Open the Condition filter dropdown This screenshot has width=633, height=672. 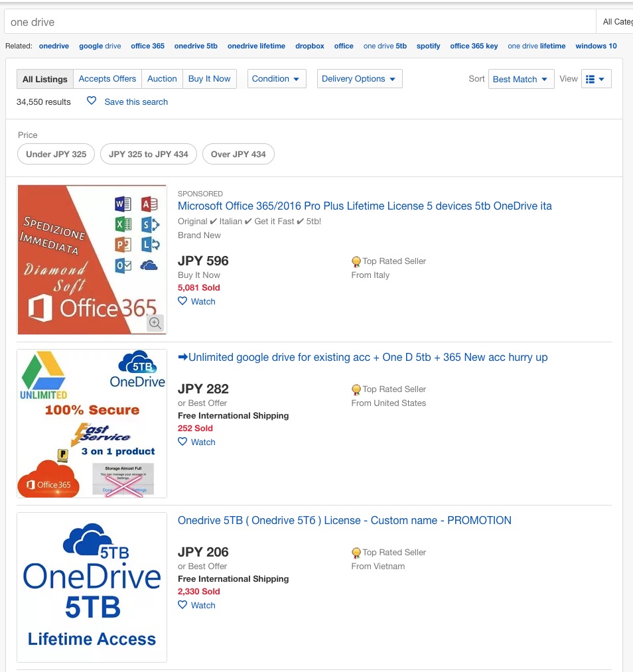(x=277, y=79)
